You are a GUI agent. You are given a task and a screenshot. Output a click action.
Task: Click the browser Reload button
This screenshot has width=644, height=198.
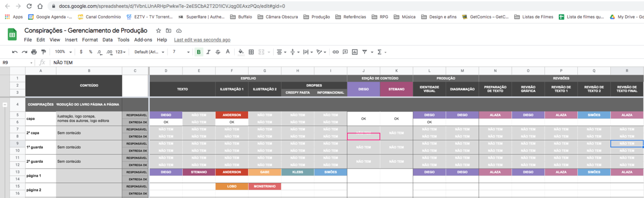click(29, 6)
